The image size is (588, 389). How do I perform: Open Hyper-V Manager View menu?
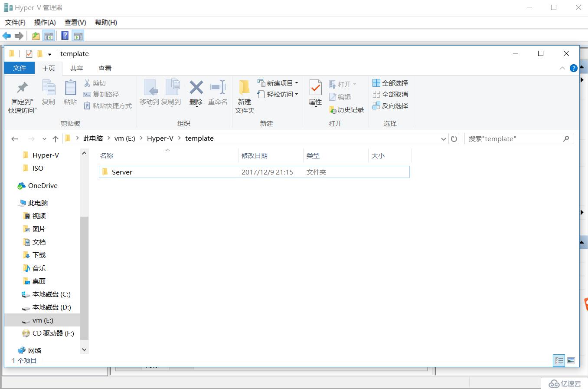coord(75,22)
